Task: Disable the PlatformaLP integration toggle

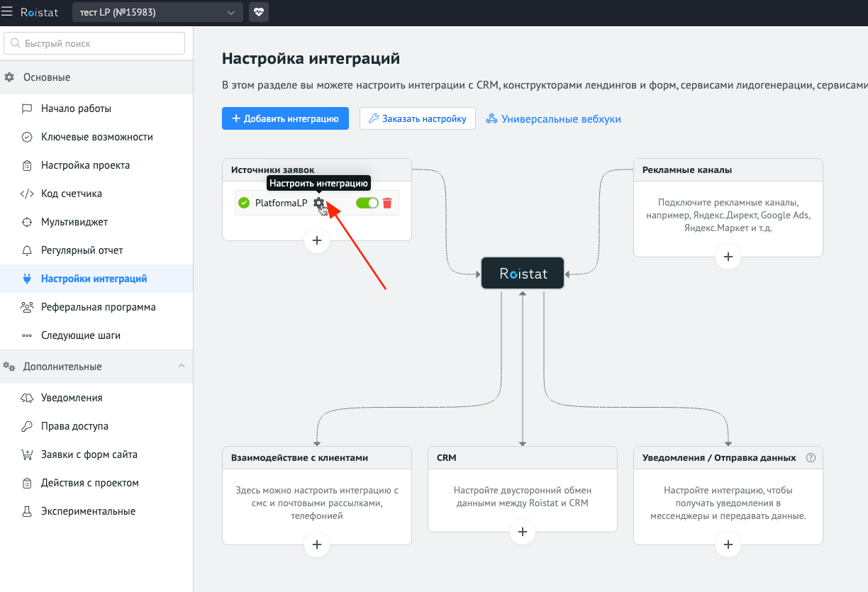Action: pyautogui.click(x=367, y=203)
